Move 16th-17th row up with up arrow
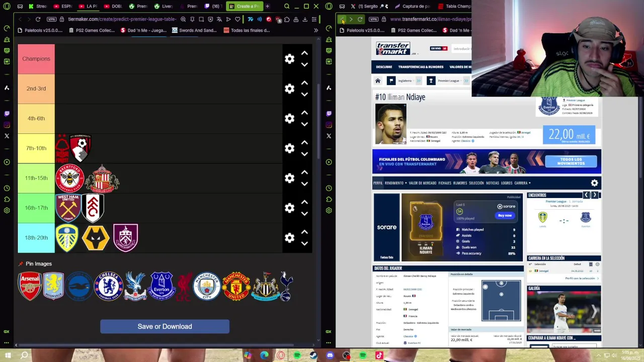Image resolution: width=644 pixels, height=362 pixels. 304,202
